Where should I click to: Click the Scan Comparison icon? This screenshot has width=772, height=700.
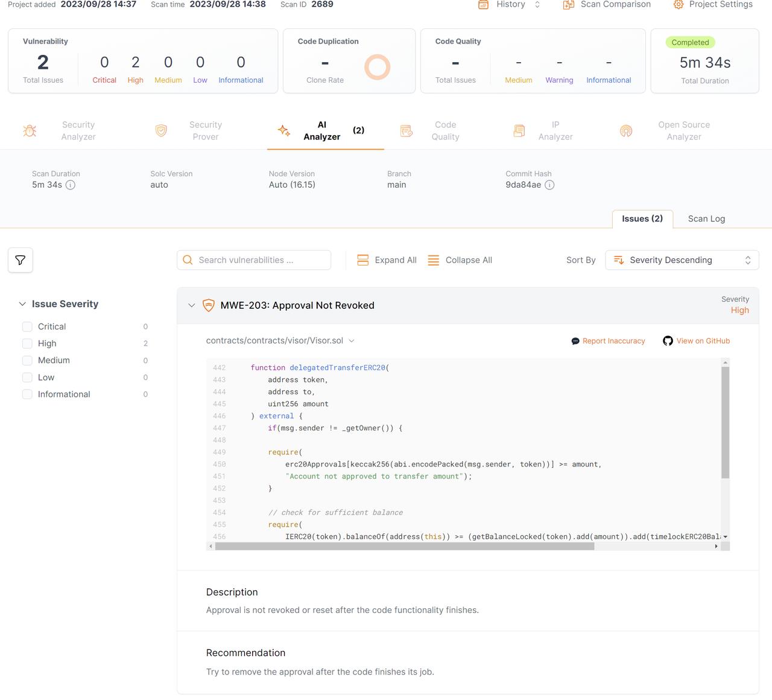[x=568, y=4]
